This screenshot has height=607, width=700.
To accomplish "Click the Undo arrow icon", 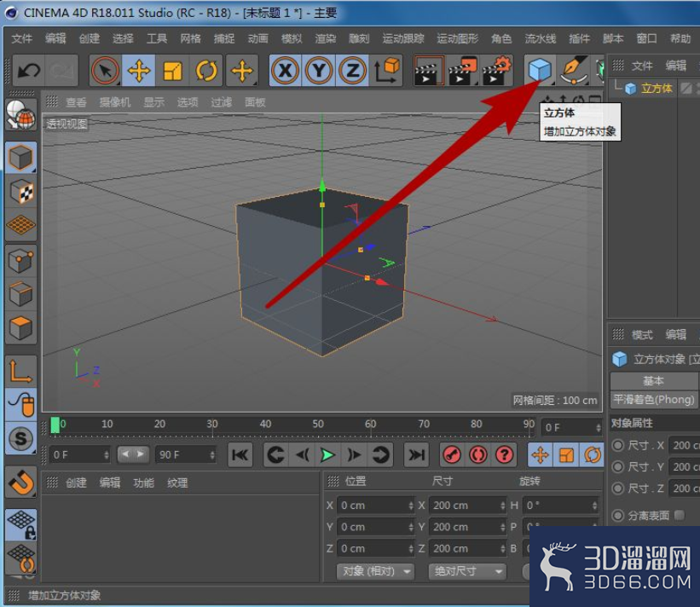I will pyautogui.click(x=29, y=71).
